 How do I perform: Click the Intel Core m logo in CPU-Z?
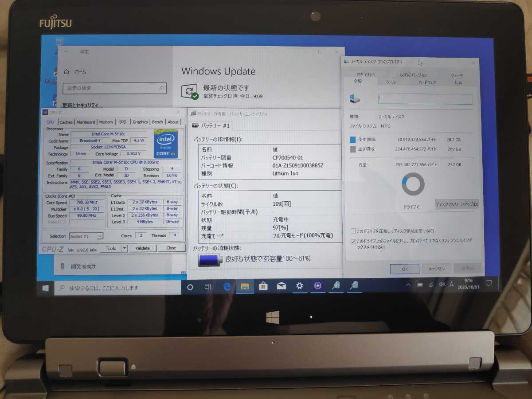tap(166, 144)
